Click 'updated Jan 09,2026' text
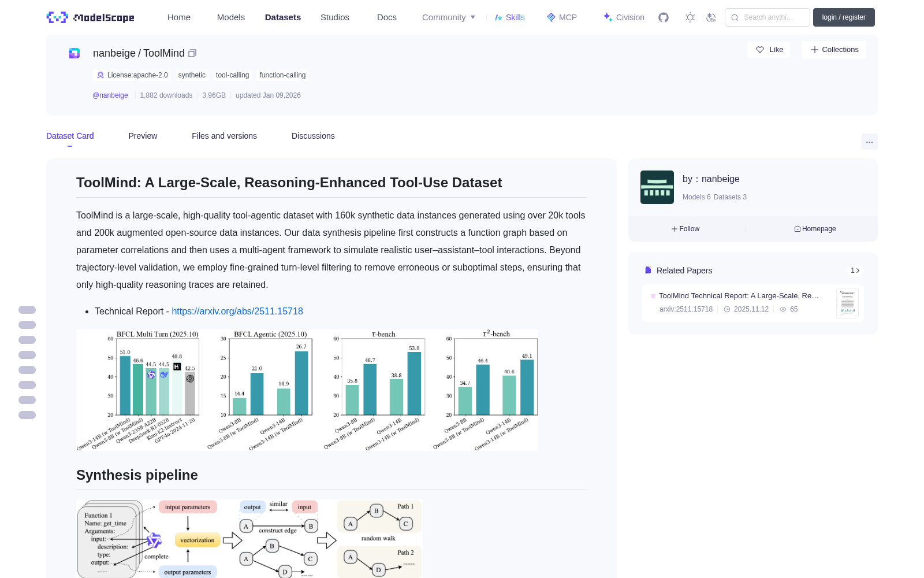 pyautogui.click(x=268, y=95)
